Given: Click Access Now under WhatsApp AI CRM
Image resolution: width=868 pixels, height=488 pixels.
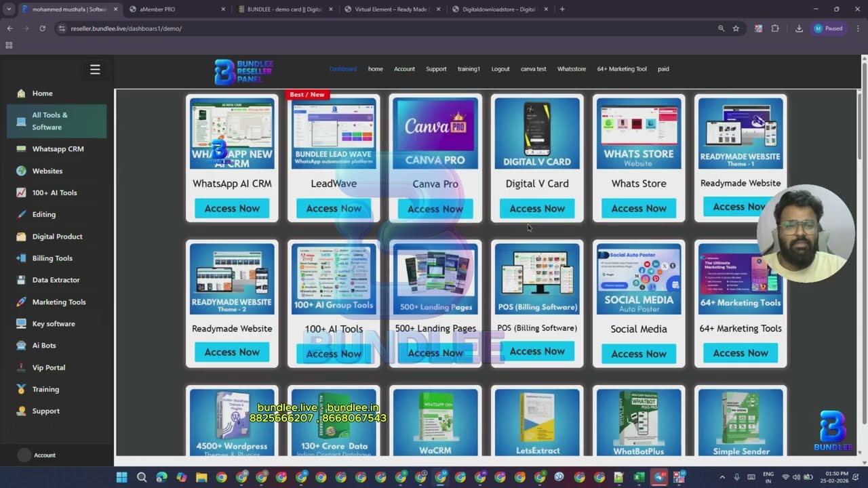Looking at the screenshot, I should pyautogui.click(x=232, y=209).
